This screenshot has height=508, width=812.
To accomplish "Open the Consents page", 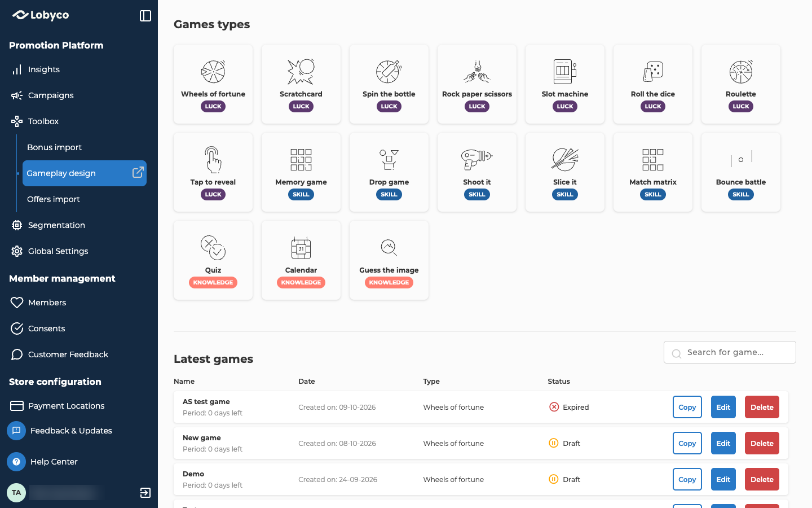I will click(47, 329).
